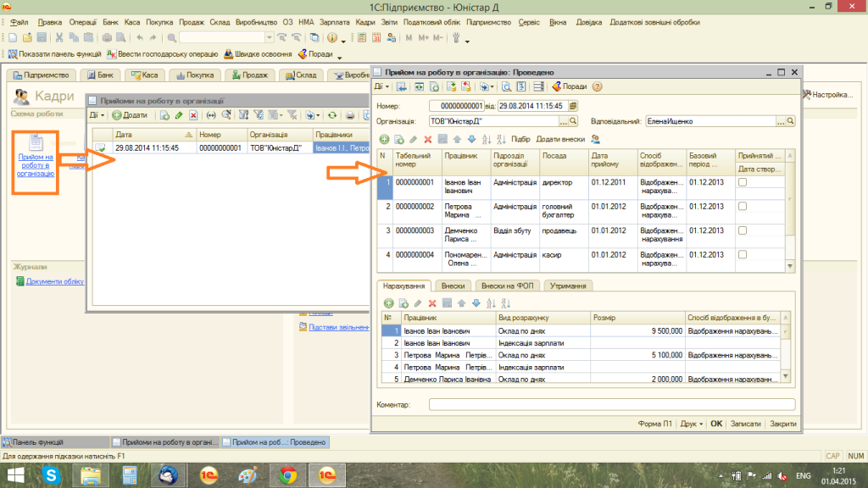Tick the Прийнятий checkbox for Іванов Іван Іванович
This screenshot has width=868, height=488.
pyautogui.click(x=743, y=182)
